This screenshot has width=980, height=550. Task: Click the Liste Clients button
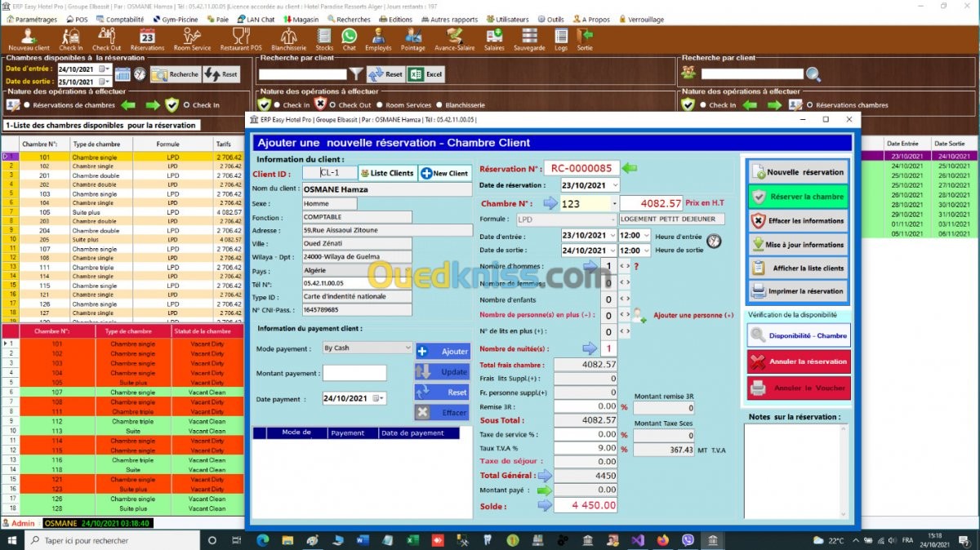point(388,173)
